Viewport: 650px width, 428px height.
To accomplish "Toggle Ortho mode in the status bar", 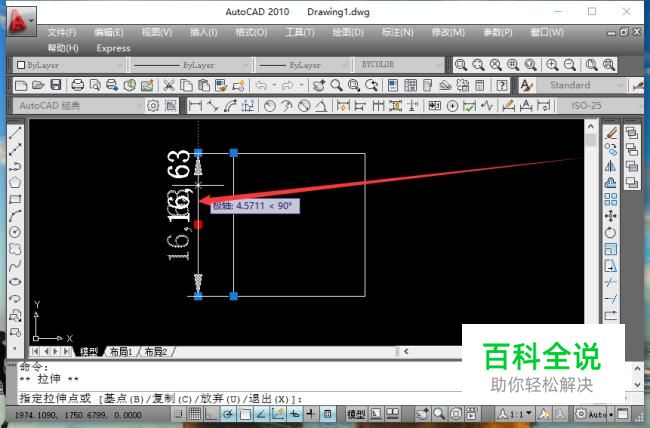I will click(211, 413).
